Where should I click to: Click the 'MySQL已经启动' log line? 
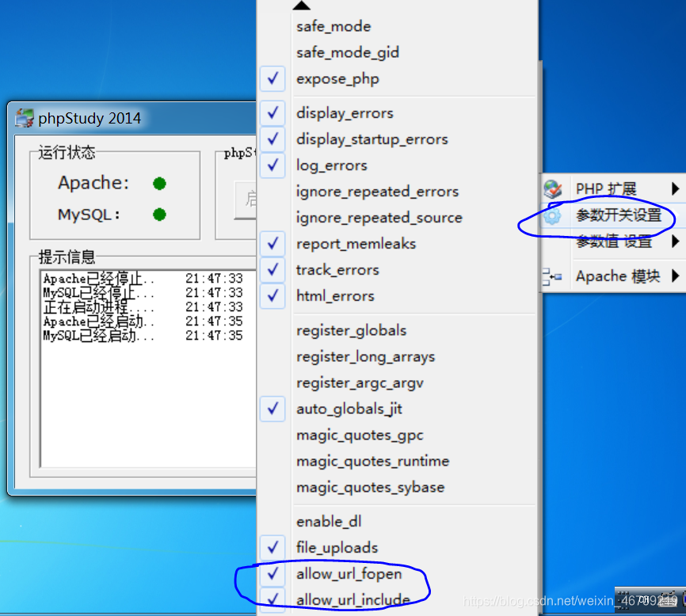143,336
